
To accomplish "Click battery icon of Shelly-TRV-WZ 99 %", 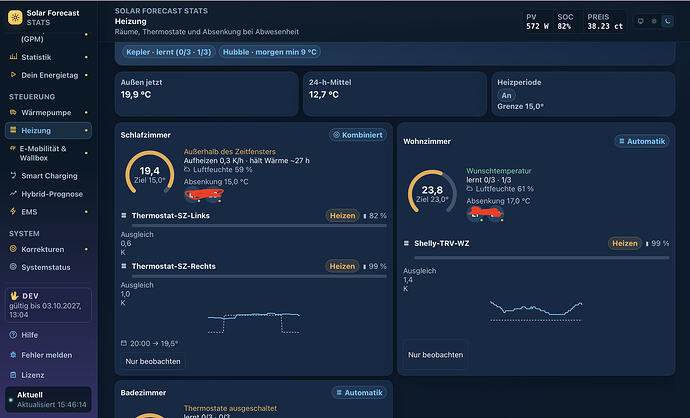I will click(647, 244).
